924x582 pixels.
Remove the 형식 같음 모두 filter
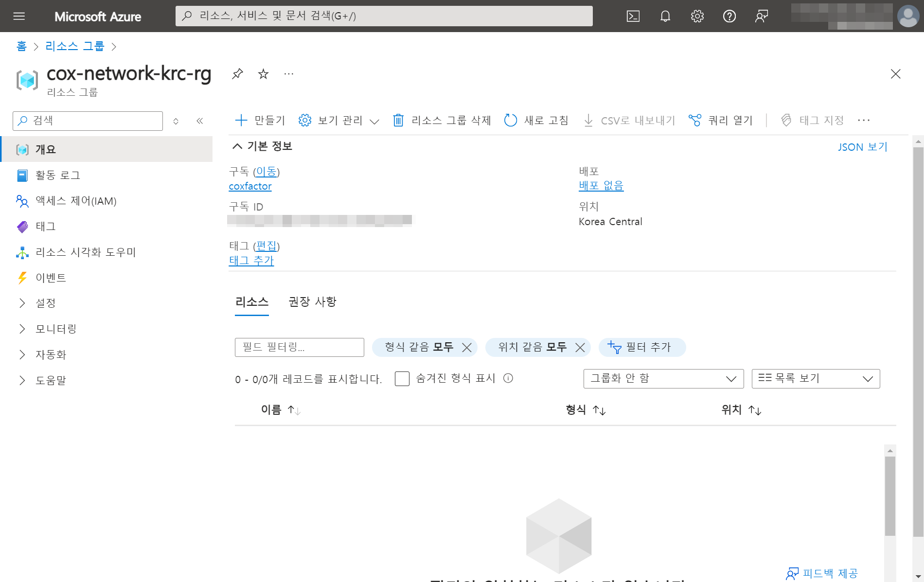tap(467, 348)
